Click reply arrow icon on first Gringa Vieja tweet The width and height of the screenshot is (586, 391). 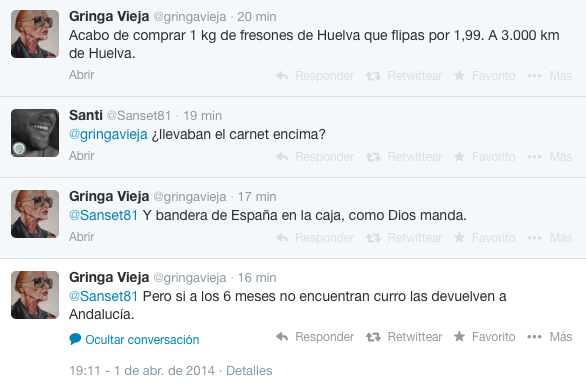pos(282,76)
